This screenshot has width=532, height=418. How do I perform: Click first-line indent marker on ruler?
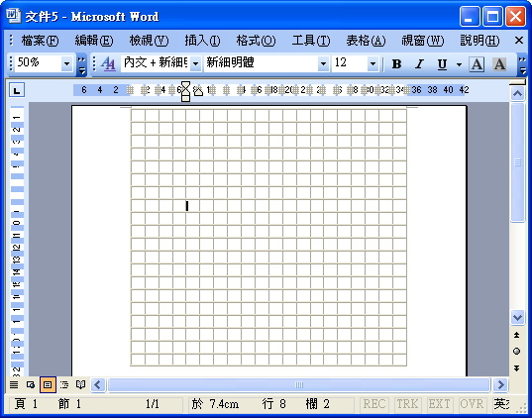(185, 85)
